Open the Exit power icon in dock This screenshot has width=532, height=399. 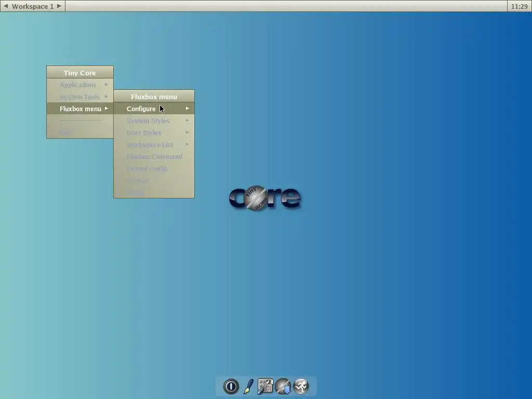(x=231, y=387)
